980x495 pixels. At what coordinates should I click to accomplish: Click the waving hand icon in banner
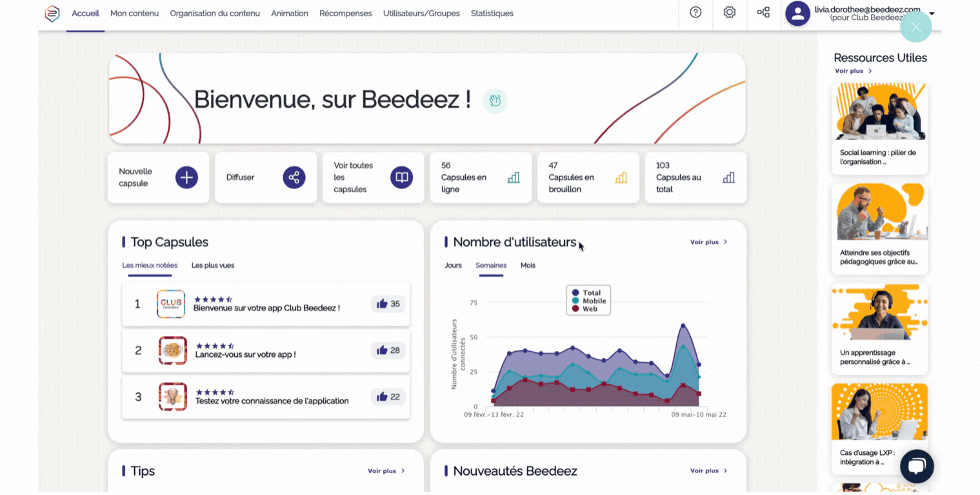(495, 101)
